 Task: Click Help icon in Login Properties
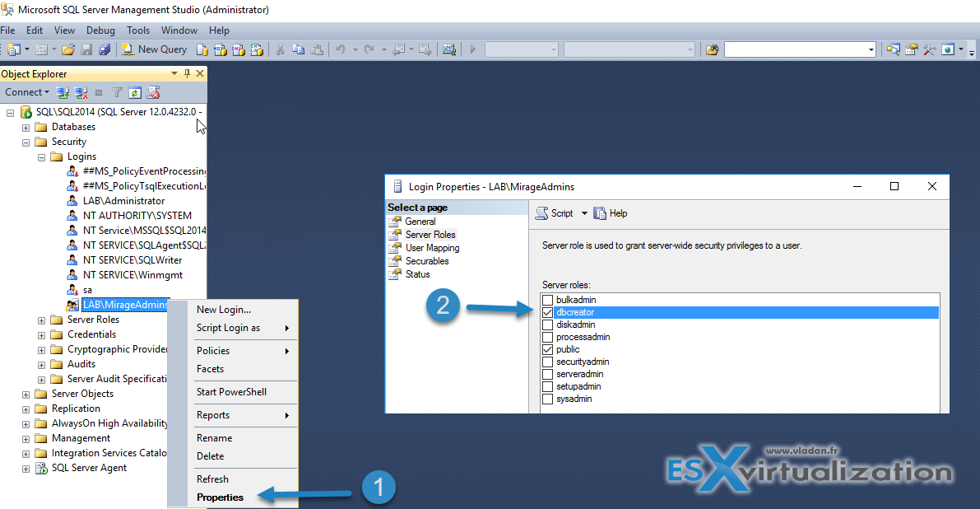pyautogui.click(x=610, y=213)
